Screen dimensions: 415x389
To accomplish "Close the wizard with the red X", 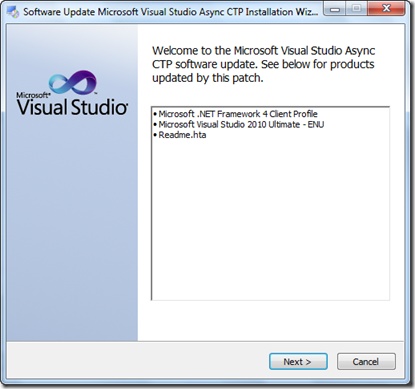I will pos(386,9).
